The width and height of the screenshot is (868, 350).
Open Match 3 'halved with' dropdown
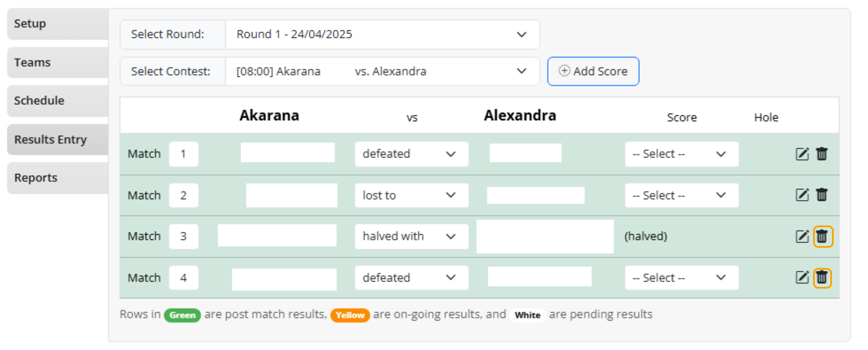tap(411, 237)
